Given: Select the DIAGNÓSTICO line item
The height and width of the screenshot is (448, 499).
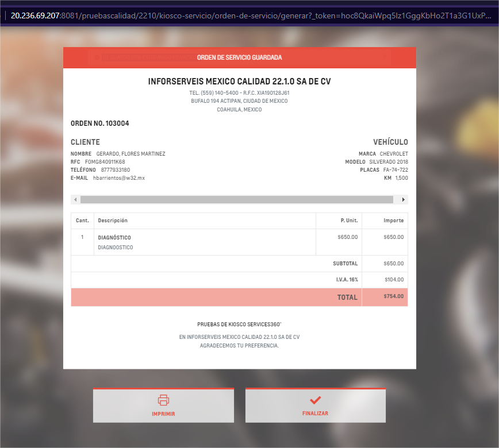Looking at the screenshot, I should tap(114, 237).
